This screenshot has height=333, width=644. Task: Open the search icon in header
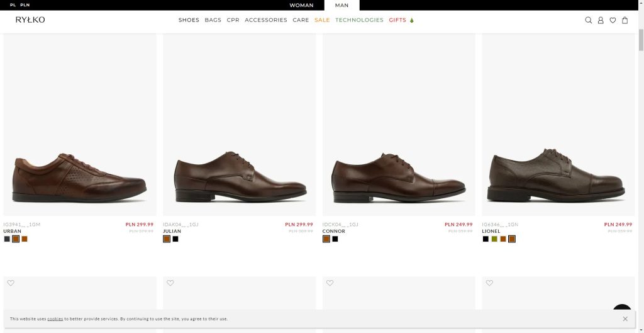click(x=588, y=20)
